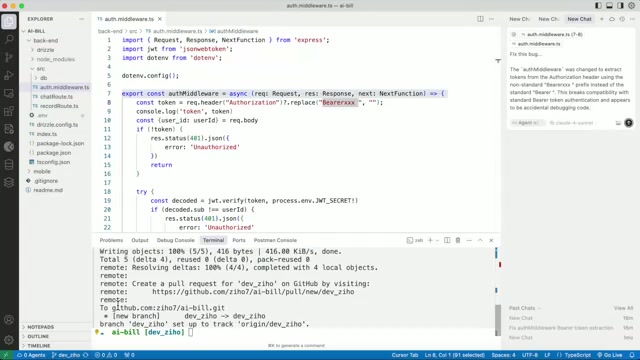The height and width of the screenshot is (360, 640).
Task: Switch to the Output tab
Action: pyautogui.click(x=140, y=240)
